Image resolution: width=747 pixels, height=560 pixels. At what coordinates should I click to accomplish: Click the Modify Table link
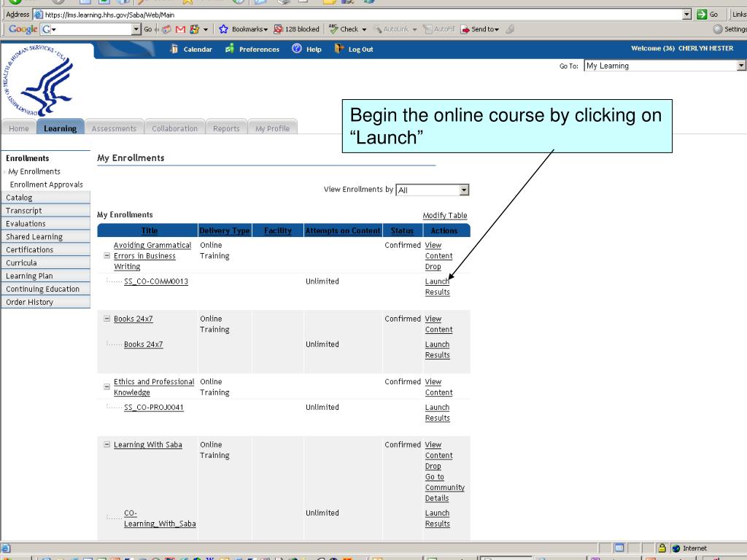coord(445,215)
